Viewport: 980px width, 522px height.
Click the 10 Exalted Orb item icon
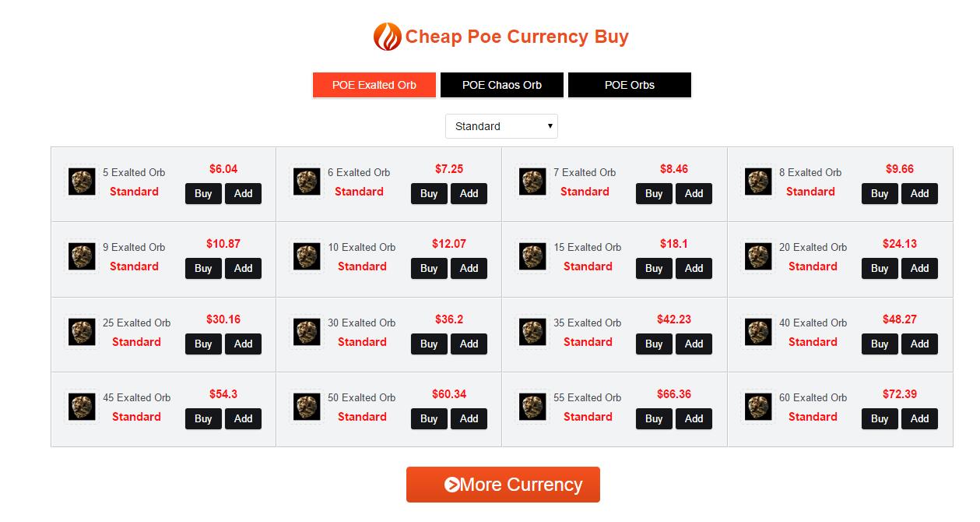tap(307, 256)
